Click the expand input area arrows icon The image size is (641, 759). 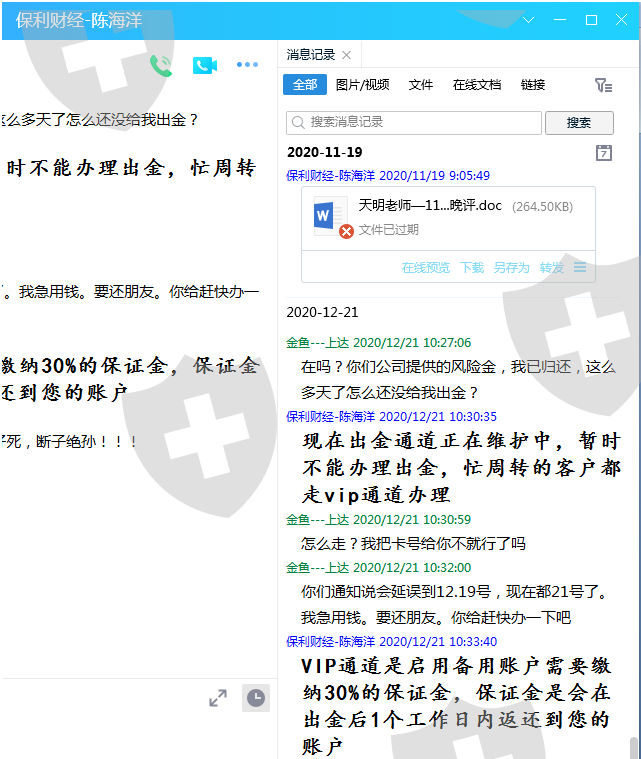[x=218, y=698]
